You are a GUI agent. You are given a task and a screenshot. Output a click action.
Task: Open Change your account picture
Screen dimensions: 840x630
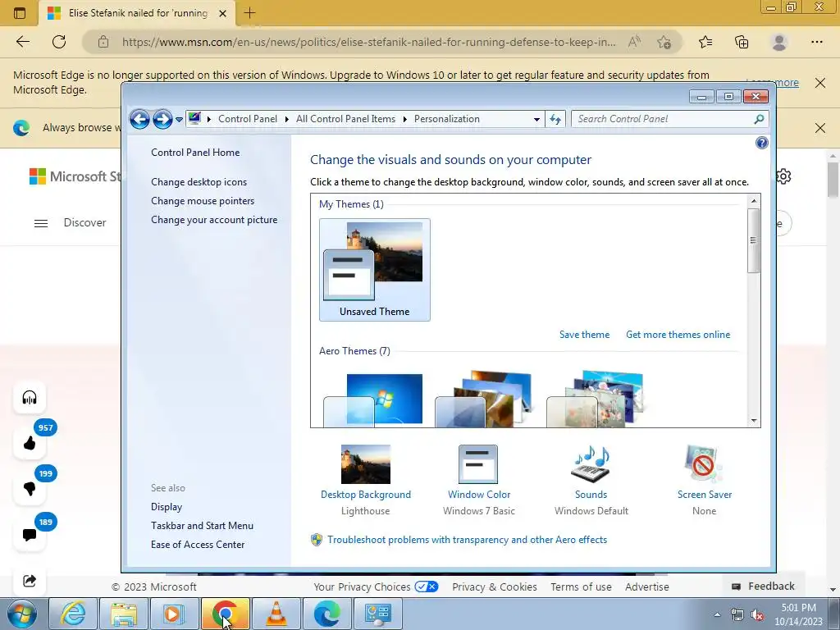(x=214, y=219)
